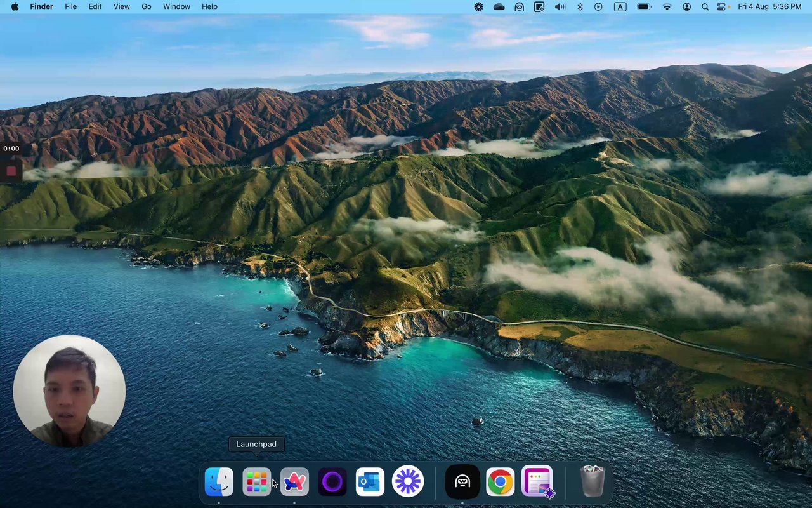Open the Wi-Fi status menu
Viewport: 812px width, 508px height.
coord(667,6)
